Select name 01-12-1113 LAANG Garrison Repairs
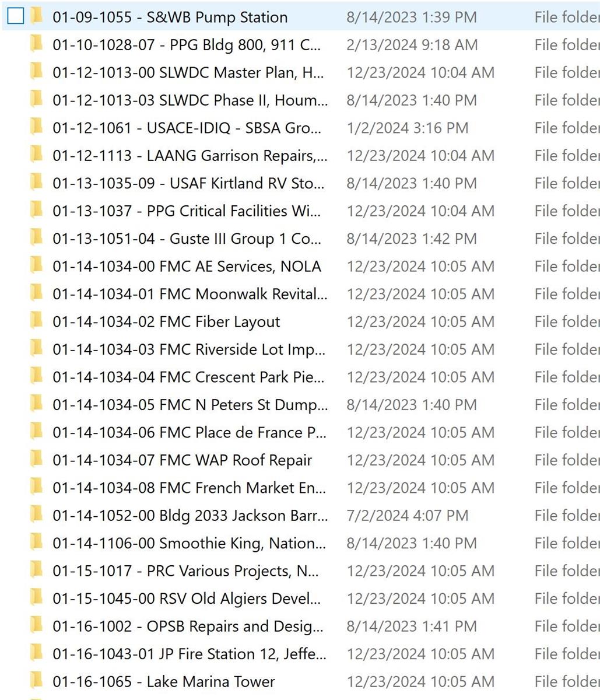This screenshot has height=700, width=600. pyautogui.click(x=191, y=156)
